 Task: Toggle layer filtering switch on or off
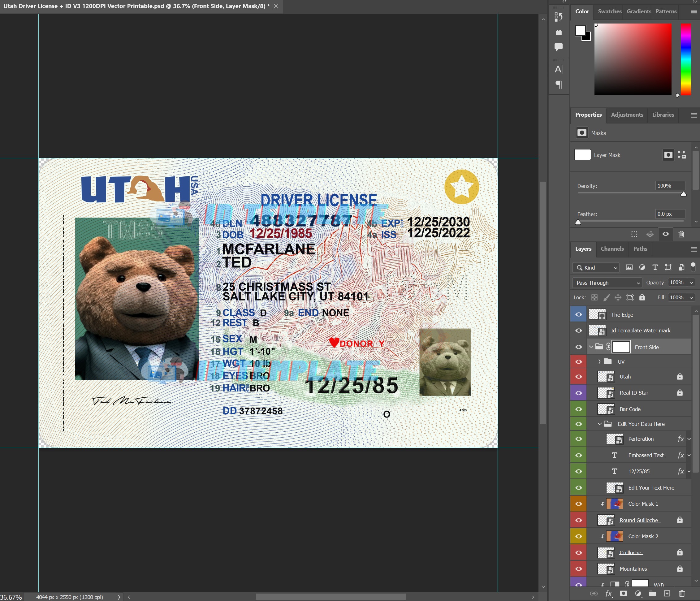(x=693, y=267)
